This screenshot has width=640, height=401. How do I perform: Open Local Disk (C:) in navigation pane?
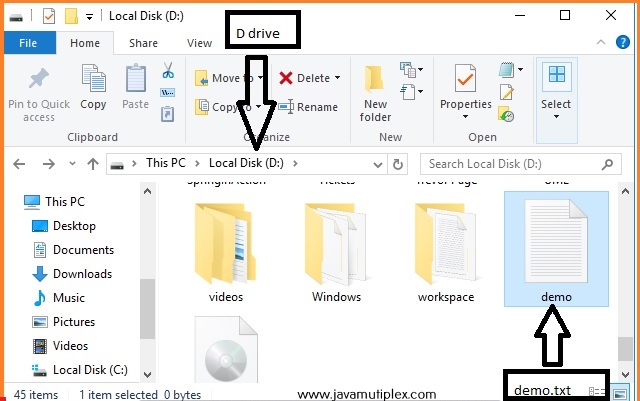tap(80, 370)
